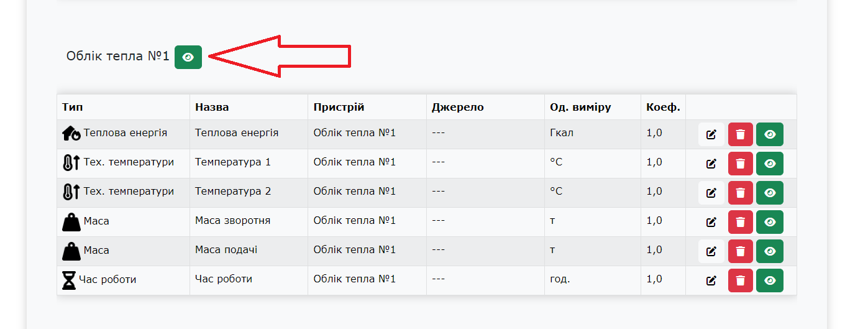The height and width of the screenshot is (329, 868).
Task: Click the hourglass icon of Час роботи
Action: click(69, 280)
